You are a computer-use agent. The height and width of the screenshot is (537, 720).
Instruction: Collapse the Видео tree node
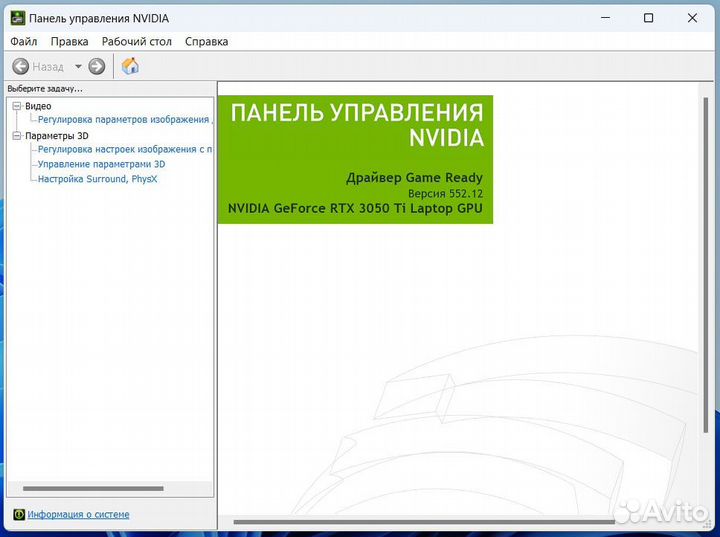click(17, 106)
